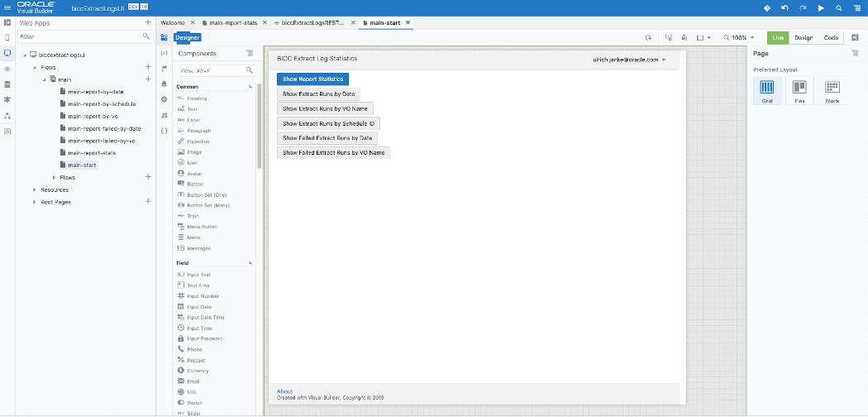Switch to the main-report-stats tab

point(234,22)
